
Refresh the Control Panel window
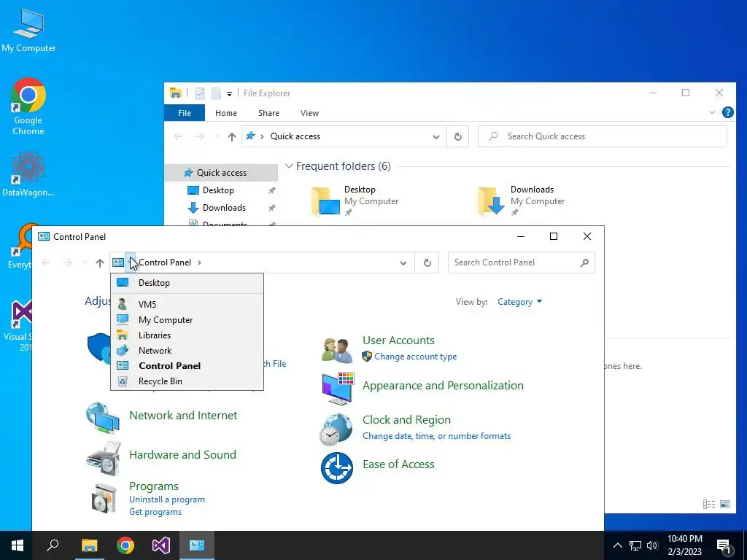coord(427,262)
